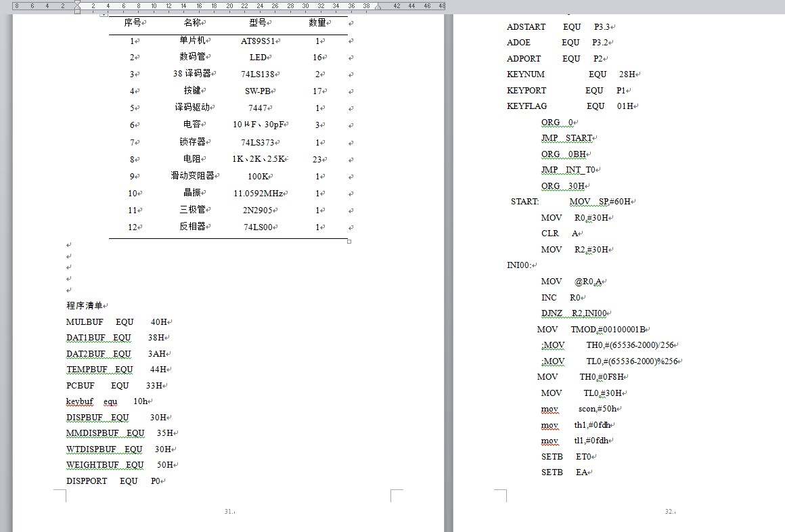This screenshot has width=785, height=532.
Task: Click the first line indent marker on ruler
Action: point(78,3)
